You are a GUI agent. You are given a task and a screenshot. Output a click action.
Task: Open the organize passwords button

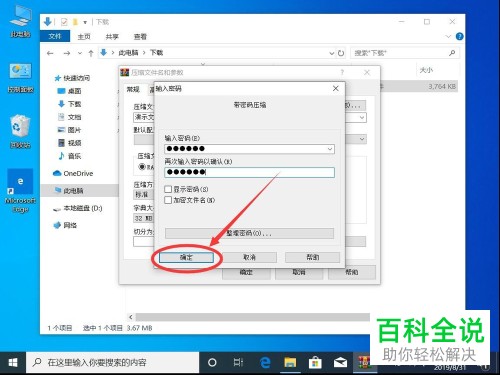(x=249, y=233)
